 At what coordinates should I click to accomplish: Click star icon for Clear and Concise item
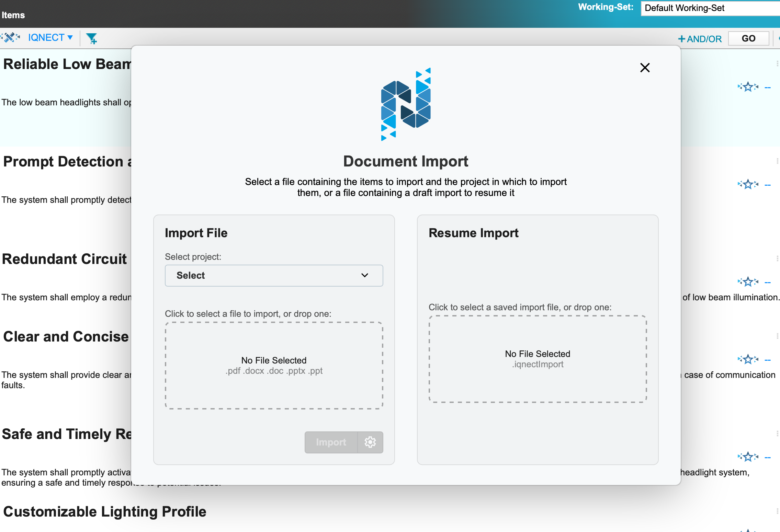[x=748, y=359]
